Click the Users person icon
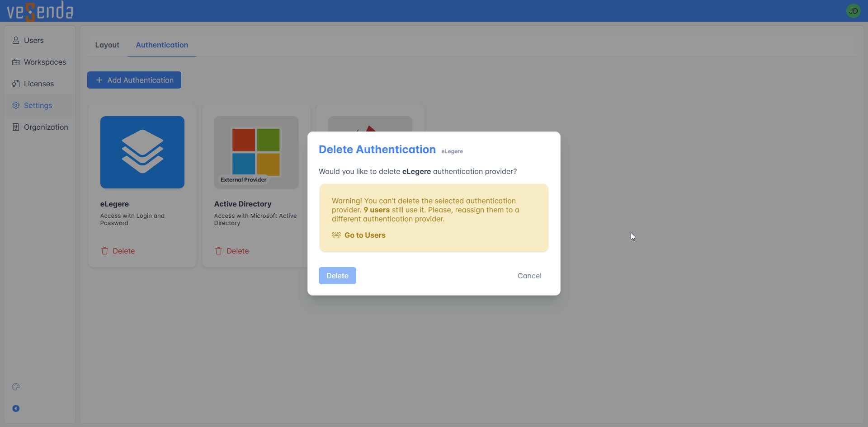The width and height of the screenshot is (868, 427). (x=16, y=40)
